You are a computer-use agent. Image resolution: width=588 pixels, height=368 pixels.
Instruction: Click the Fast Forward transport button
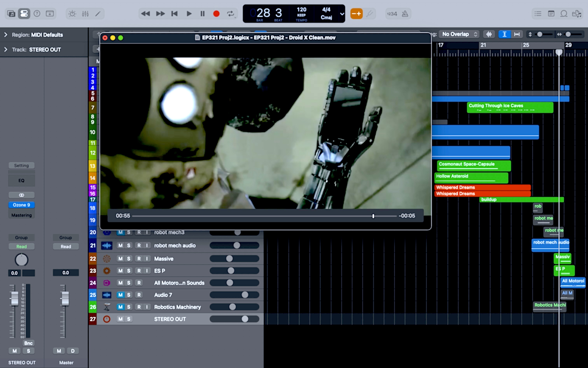pyautogui.click(x=160, y=14)
